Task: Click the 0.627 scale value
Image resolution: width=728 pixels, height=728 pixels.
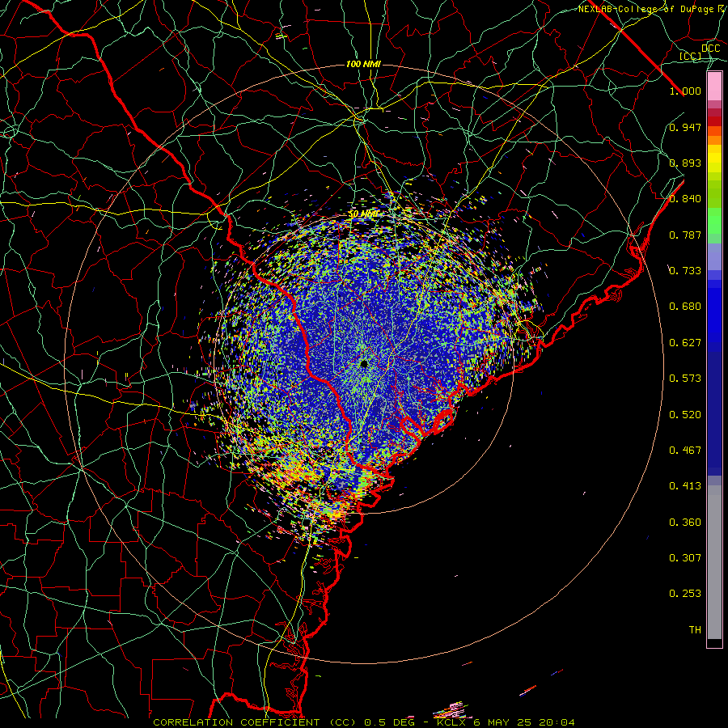Action: (x=685, y=343)
